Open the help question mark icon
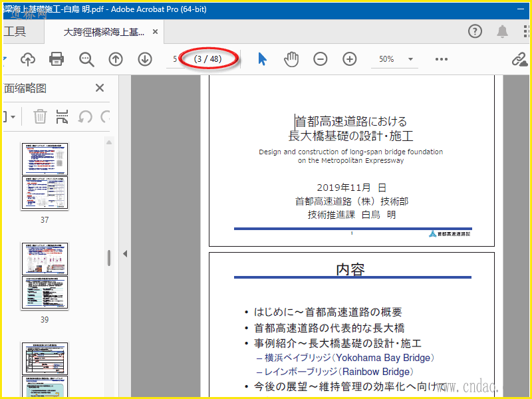 (475, 31)
